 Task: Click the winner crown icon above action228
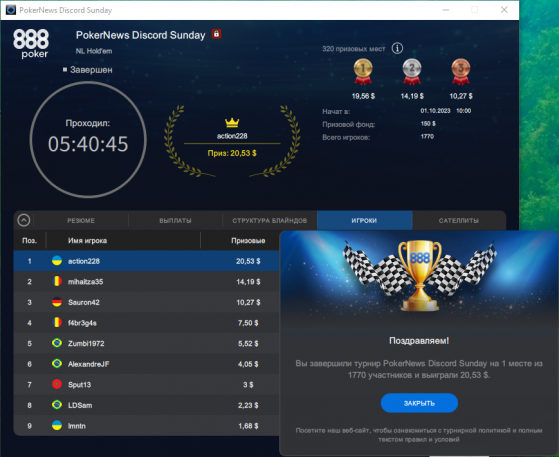tap(232, 123)
